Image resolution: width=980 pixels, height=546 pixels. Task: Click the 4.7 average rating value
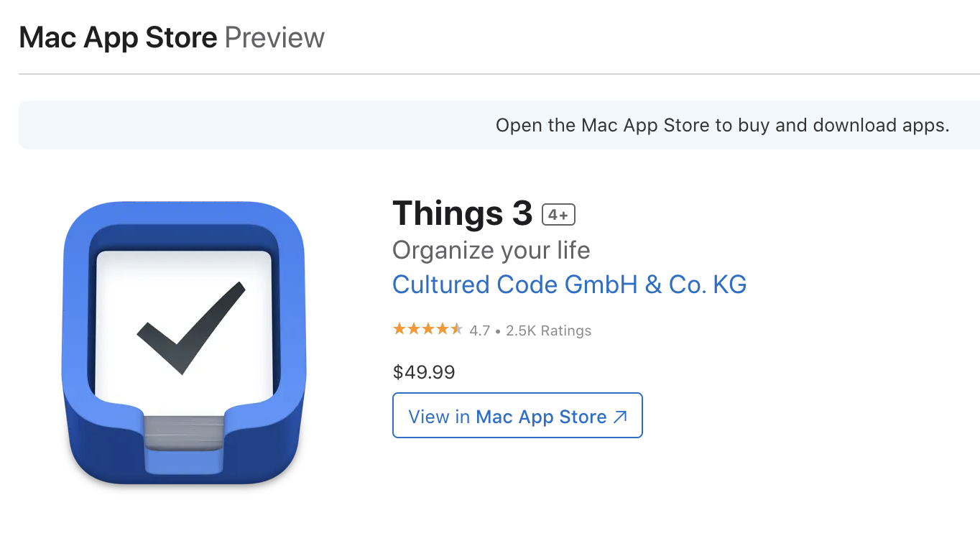[480, 330]
